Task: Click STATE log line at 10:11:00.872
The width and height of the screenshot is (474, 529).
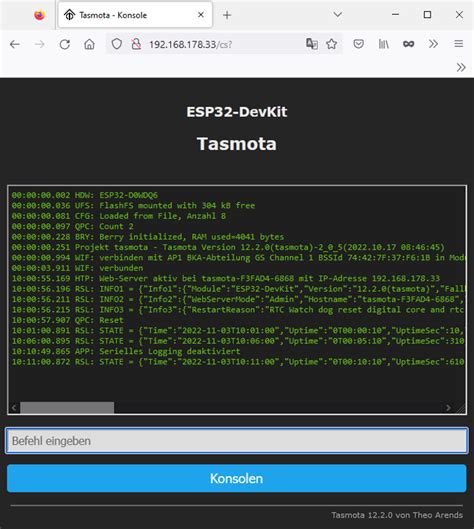Action: (x=239, y=362)
